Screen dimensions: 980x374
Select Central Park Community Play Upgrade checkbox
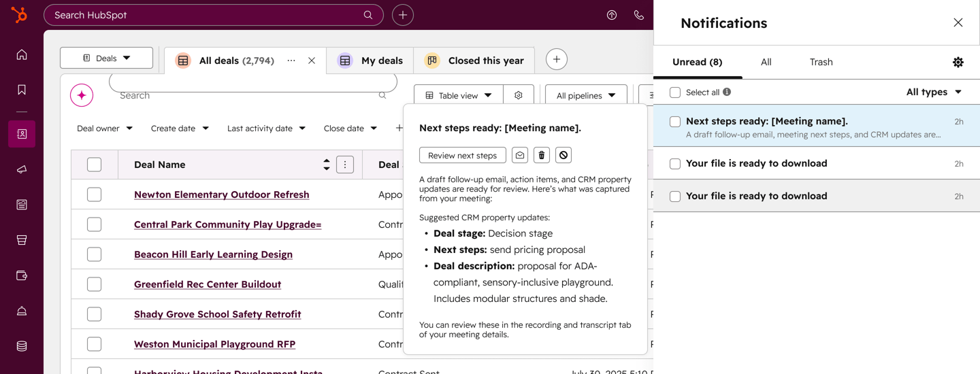pyautogui.click(x=95, y=224)
